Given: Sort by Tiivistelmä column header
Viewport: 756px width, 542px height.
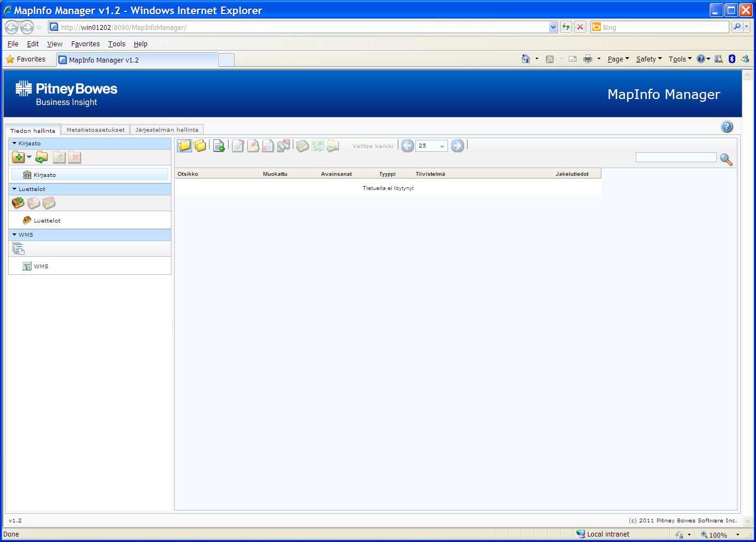Looking at the screenshot, I should [430, 174].
